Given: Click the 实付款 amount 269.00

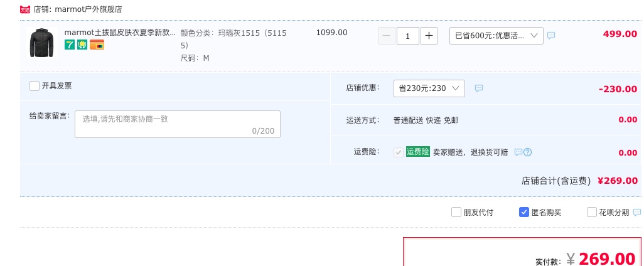Looking at the screenshot, I should (x=607, y=258).
